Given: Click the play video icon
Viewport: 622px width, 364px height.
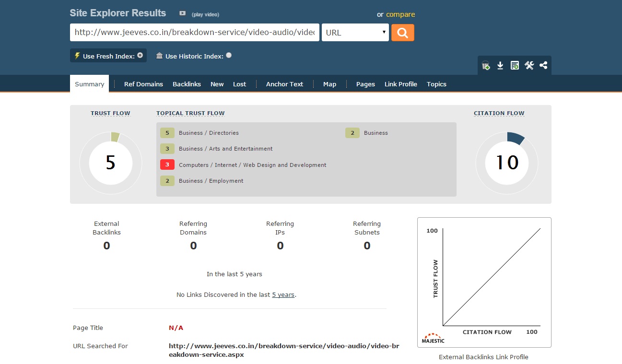Looking at the screenshot, I should (x=182, y=13).
